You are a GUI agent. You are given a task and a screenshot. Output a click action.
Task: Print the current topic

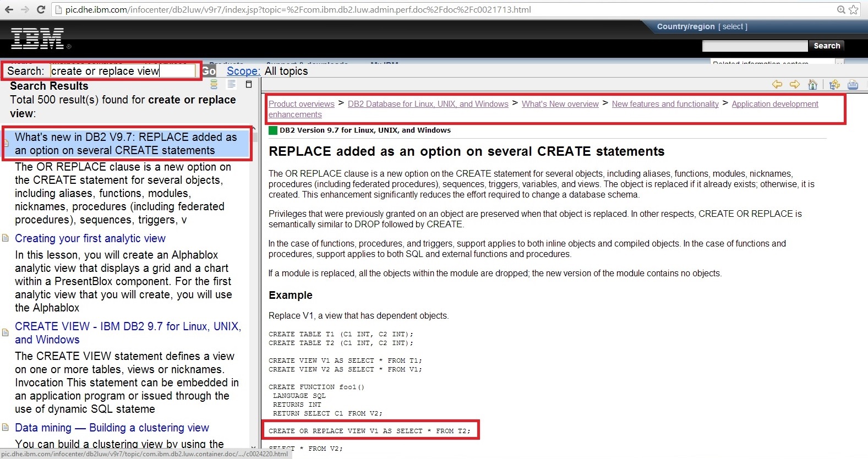[x=853, y=84]
